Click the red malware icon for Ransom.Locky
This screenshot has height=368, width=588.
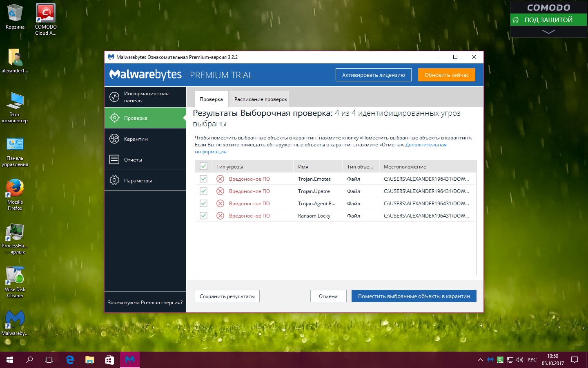click(220, 215)
